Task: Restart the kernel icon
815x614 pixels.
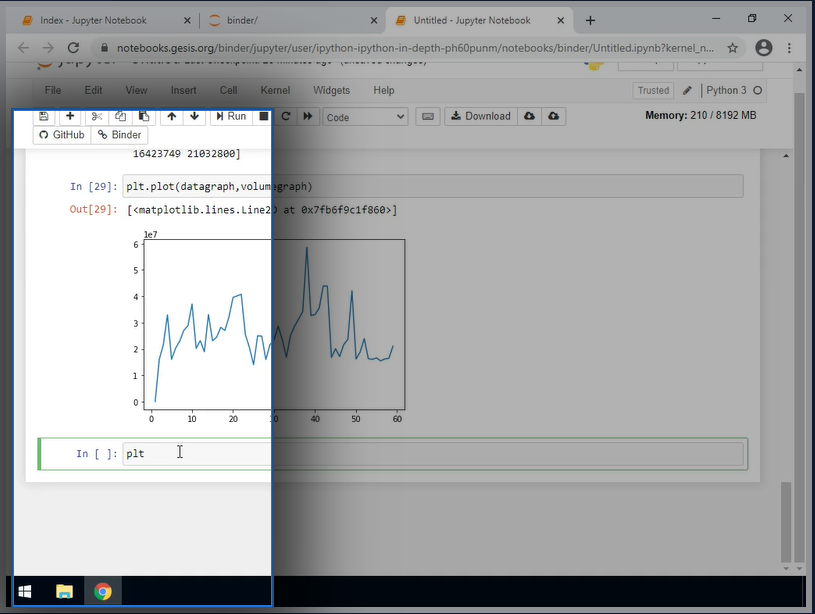Action: click(285, 116)
